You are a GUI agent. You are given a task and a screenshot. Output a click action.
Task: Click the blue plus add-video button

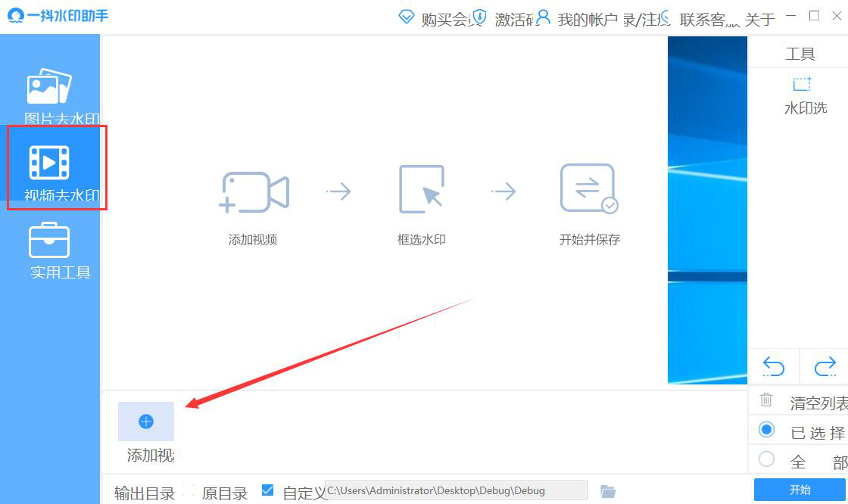point(146,422)
